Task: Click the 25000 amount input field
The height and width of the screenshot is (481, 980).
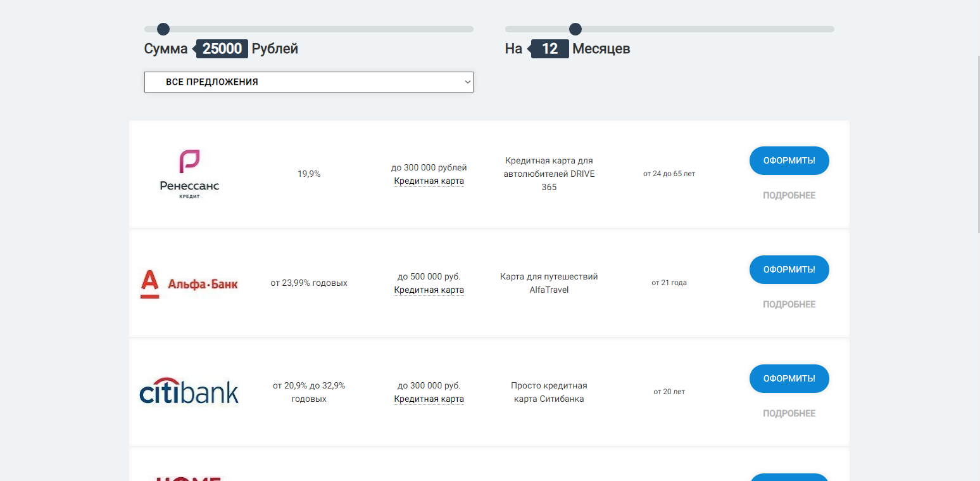Action: (x=222, y=49)
